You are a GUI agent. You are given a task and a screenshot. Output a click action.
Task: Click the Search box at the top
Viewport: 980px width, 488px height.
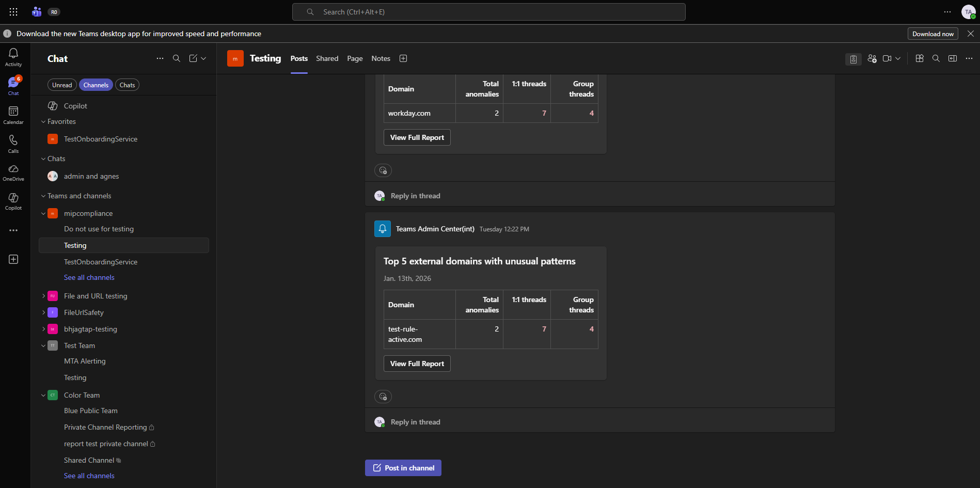(x=489, y=12)
